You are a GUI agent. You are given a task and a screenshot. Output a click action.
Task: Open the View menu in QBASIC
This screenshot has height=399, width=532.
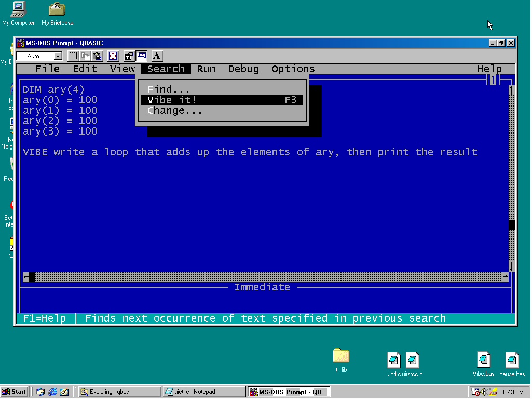pyautogui.click(x=122, y=69)
